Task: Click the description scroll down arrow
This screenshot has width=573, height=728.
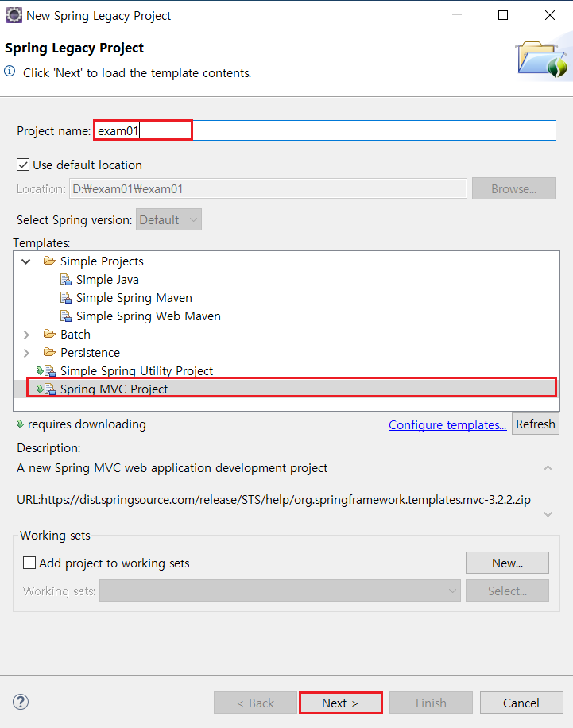Action: click(548, 514)
